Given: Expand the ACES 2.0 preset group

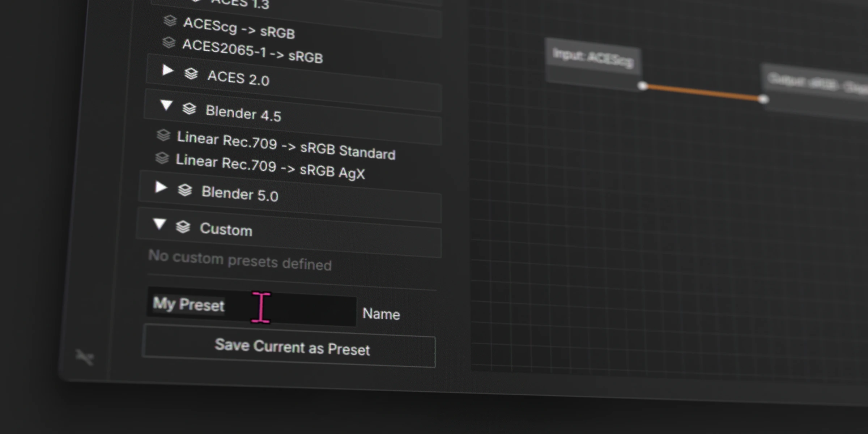Looking at the screenshot, I should click(x=168, y=71).
